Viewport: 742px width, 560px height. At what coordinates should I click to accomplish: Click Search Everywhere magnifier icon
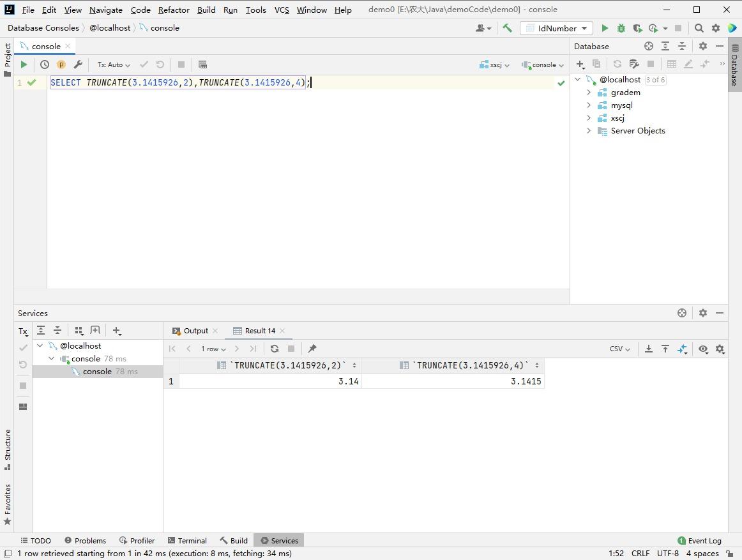(699, 28)
